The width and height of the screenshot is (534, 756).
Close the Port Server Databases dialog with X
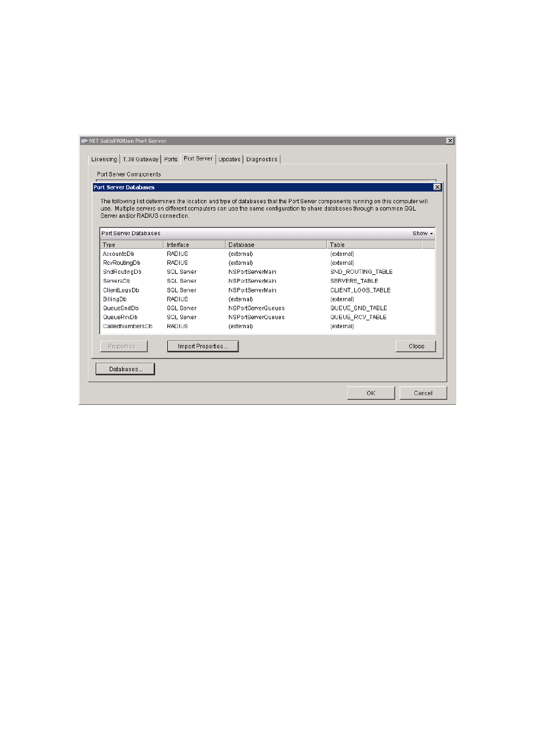(x=437, y=187)
